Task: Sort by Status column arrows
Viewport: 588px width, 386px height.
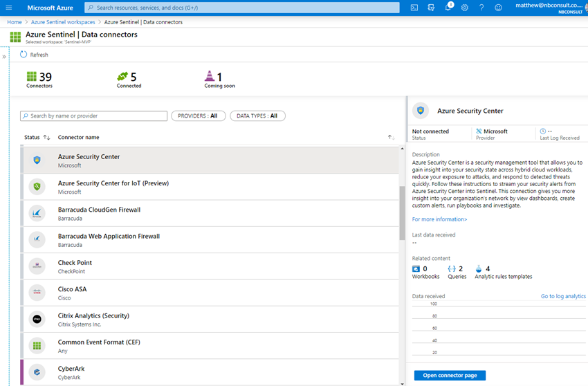Action: tap(46, 137)
